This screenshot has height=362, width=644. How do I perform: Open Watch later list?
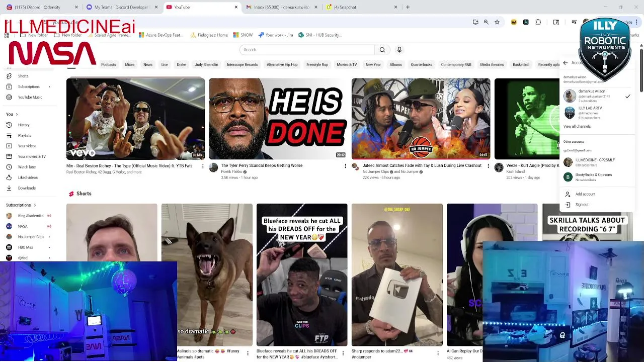click(x=27, y=167)
